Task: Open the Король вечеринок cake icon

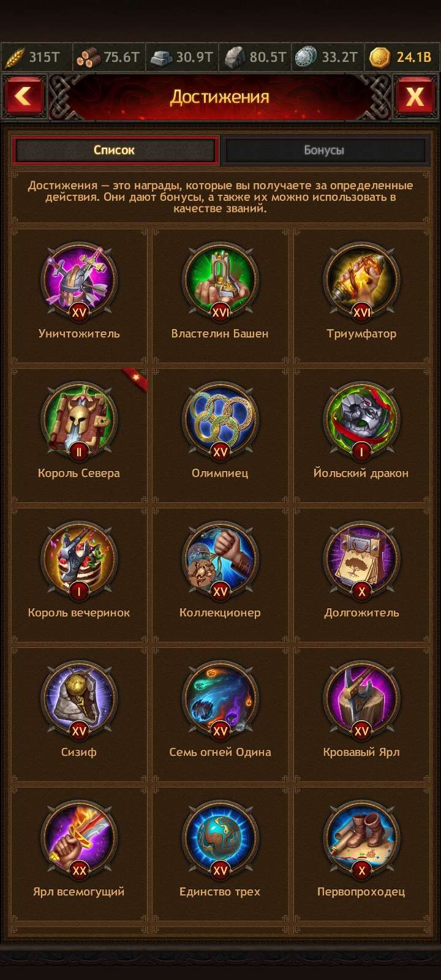Action: tap(79, 561)
